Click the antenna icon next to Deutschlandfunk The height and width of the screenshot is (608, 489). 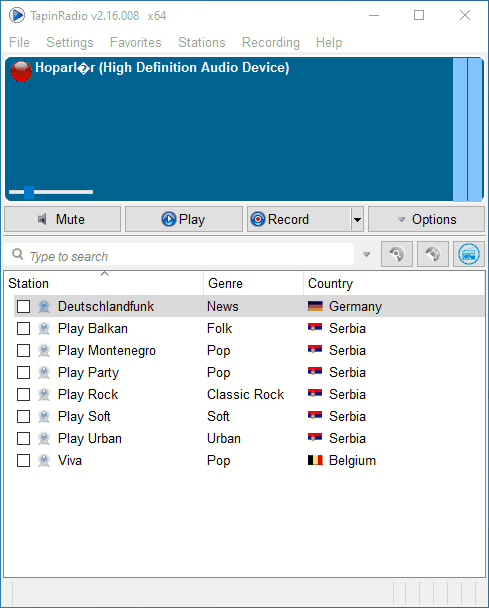click(x=44, y=306)
